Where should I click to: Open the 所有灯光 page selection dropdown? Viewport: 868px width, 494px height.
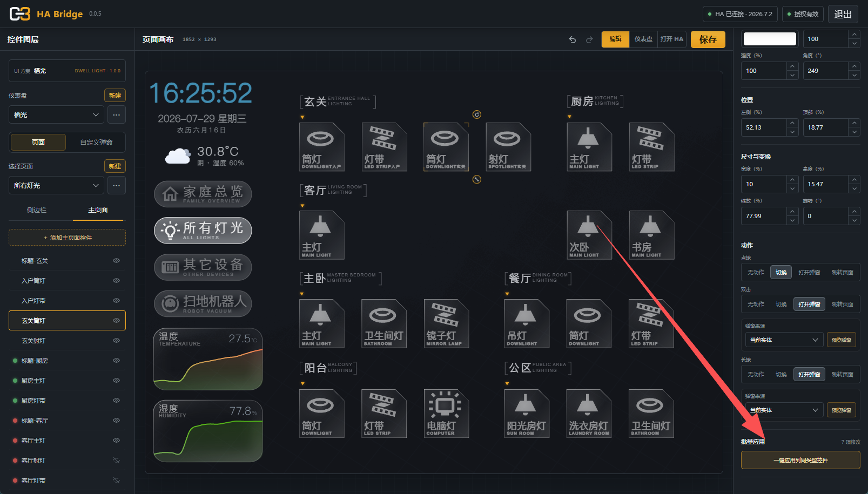pyautogui.click(x=56, y=186)
